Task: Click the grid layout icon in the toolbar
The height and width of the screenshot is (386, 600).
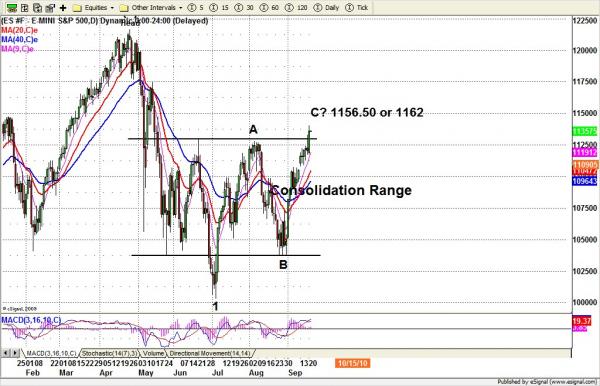Action: coord(24,7)
